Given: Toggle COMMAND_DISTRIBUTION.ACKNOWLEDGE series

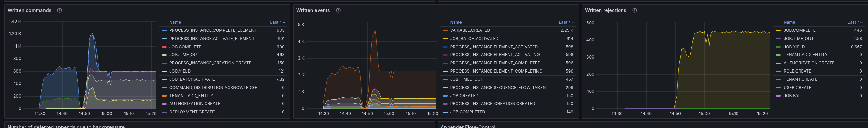Looking at the screenshot, I should pos(213,88).
